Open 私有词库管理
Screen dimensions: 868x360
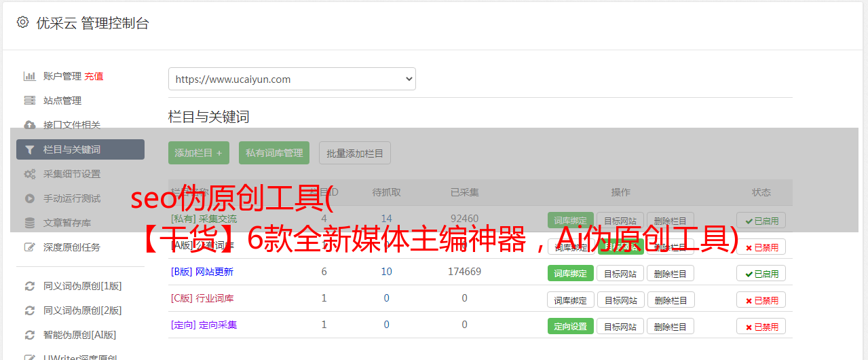click(x=274, y=153)
